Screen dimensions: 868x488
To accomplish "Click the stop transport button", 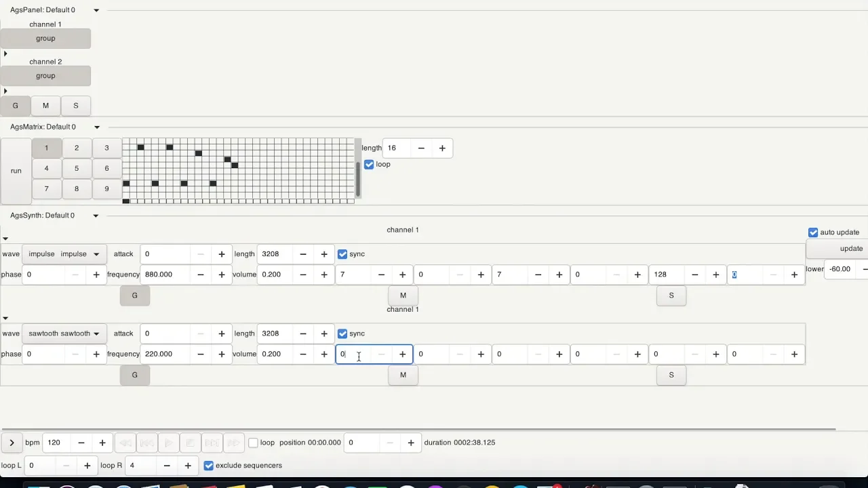I will pyautogui.click(x=191, y=443).
